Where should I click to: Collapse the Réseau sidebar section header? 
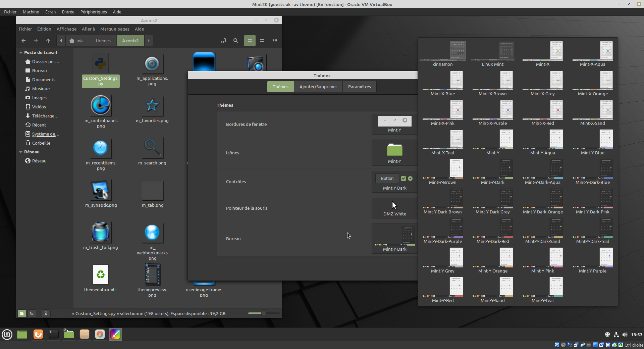point(21,152)
